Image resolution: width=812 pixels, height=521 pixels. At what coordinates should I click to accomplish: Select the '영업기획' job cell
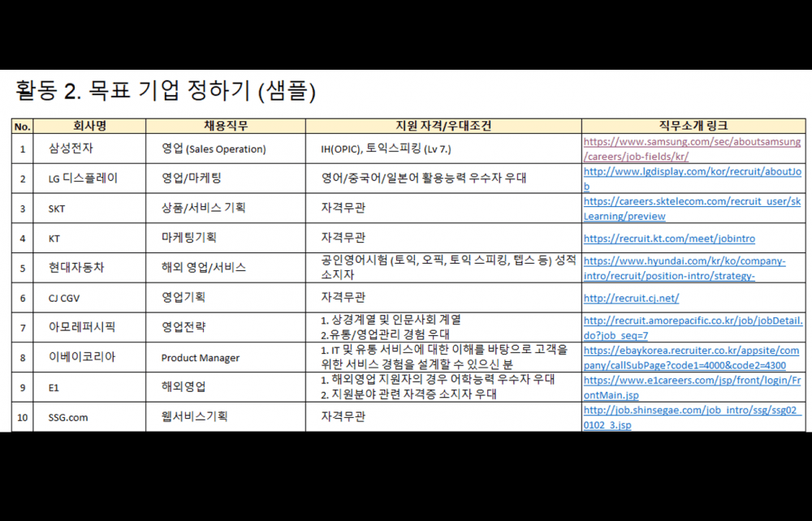point(226,298)
